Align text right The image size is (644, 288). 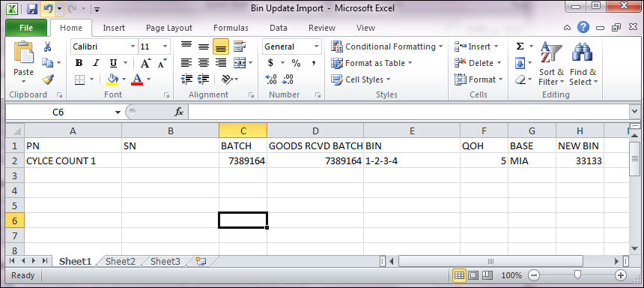tap(221, 63)
